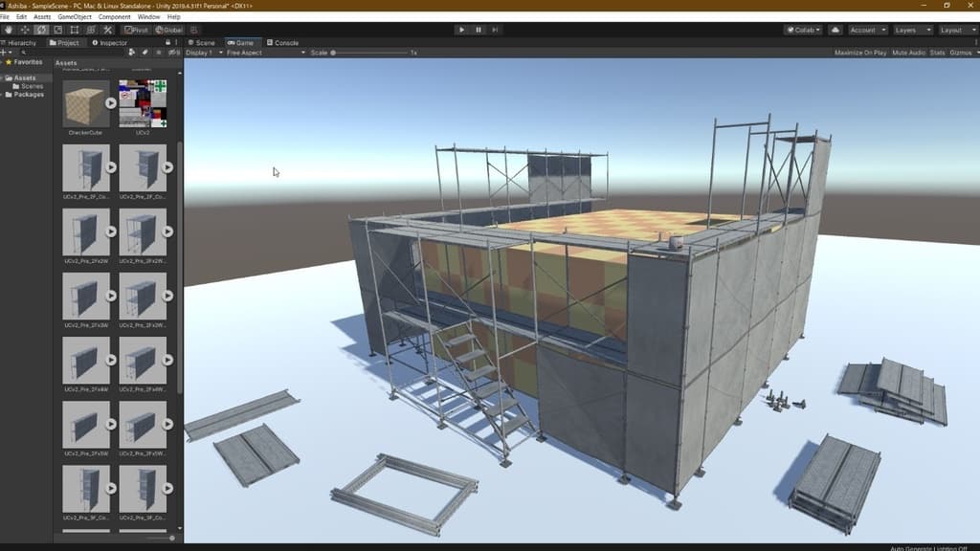
Task: Toggle Maximize On Play
Action: (859, 53)
